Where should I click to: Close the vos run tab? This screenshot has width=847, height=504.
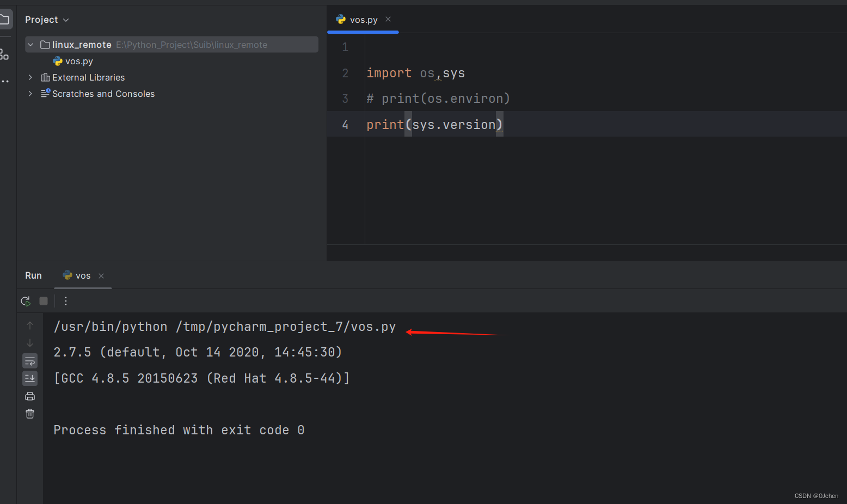(101, 276)
